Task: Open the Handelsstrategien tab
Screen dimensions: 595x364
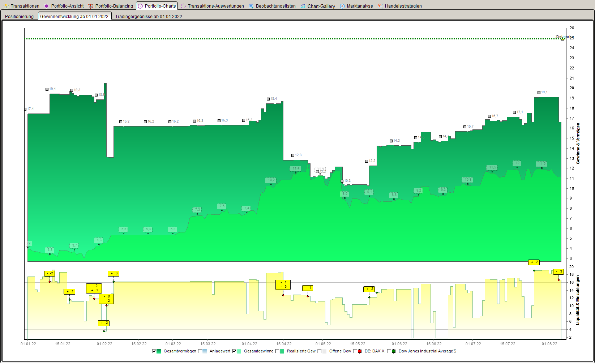Action: point(400,6)
